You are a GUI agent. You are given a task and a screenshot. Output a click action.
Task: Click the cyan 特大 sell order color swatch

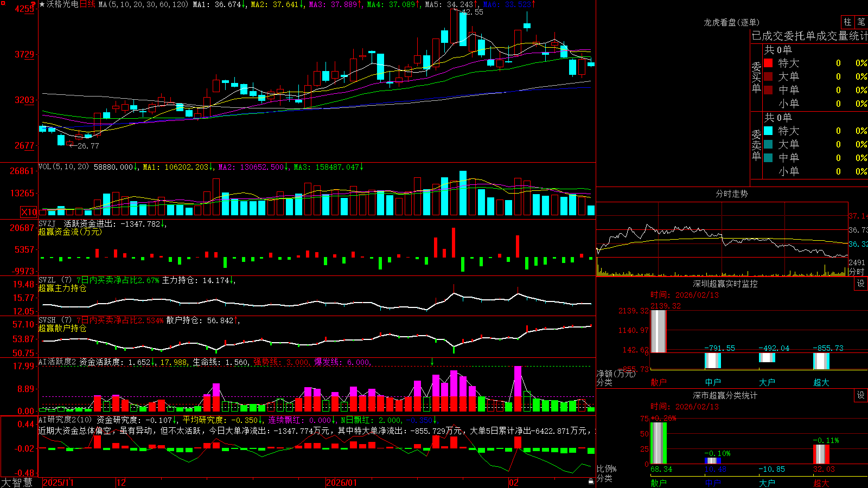pos(768,131)
